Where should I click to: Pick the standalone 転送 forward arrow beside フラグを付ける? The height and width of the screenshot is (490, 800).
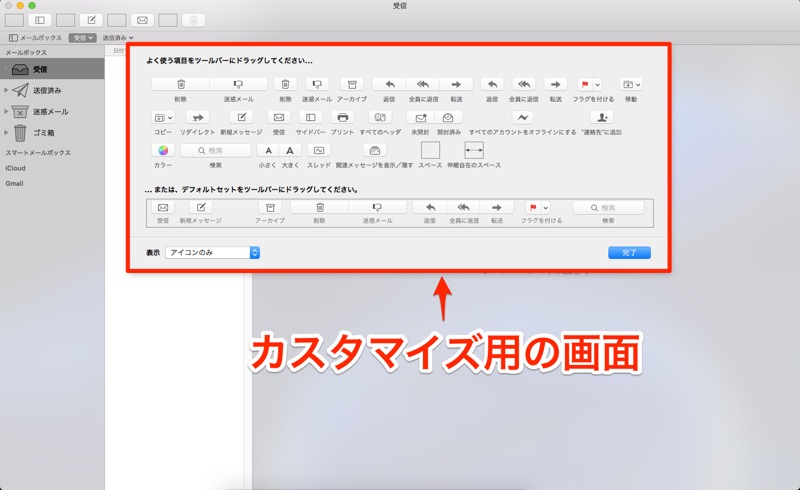pos(556,84)
